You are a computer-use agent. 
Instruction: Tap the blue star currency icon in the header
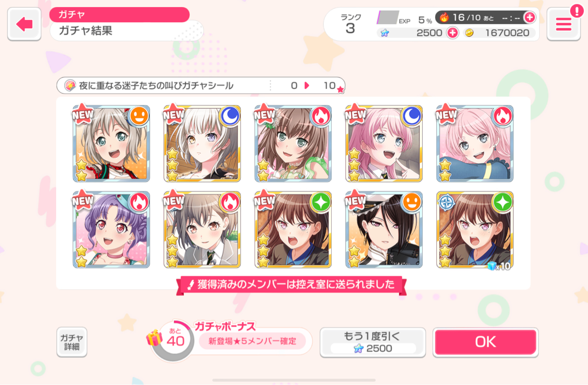click(x=384, y=33)
